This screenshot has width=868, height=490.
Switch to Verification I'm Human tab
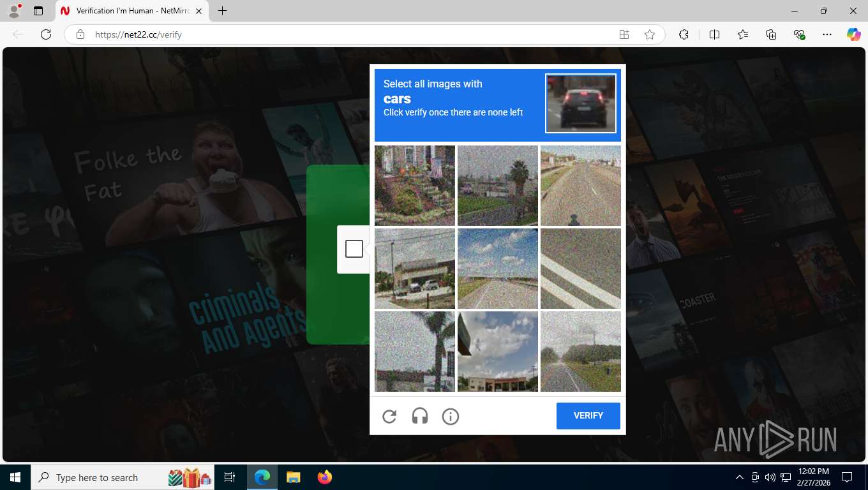[x=131, y=11]
